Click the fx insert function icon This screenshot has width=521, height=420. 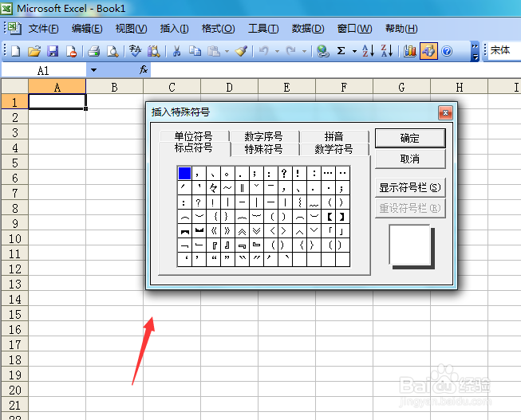pos(143,69)
